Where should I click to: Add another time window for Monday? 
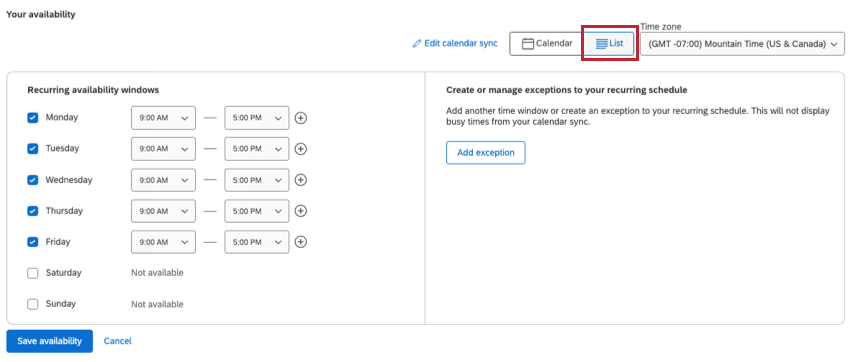coord(301,118)
